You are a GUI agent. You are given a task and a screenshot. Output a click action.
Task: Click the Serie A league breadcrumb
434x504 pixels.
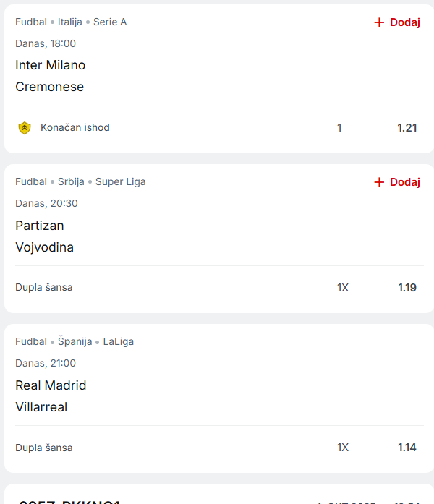(x=110, y=22)
